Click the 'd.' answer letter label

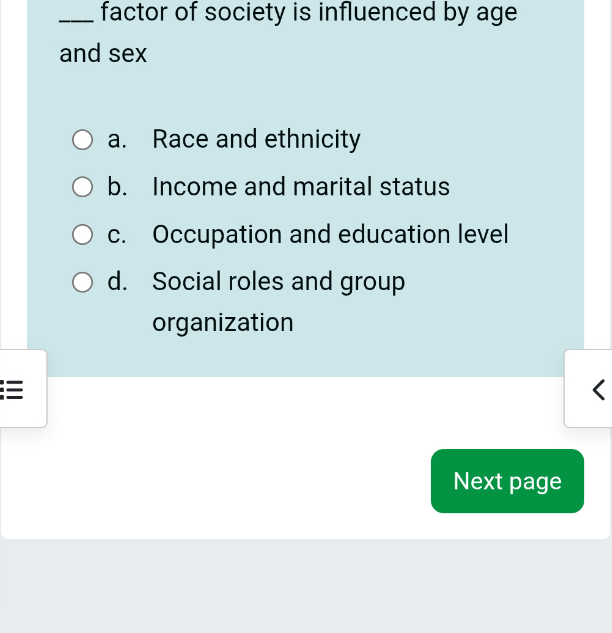[x=117, y=281]
